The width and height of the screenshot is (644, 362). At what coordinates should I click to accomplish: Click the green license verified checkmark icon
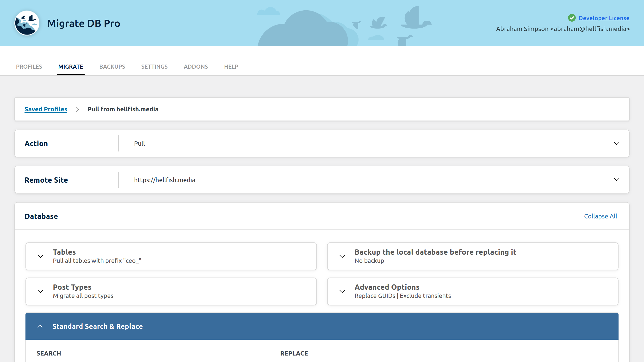pyautogui.click(x=571, y=18)
